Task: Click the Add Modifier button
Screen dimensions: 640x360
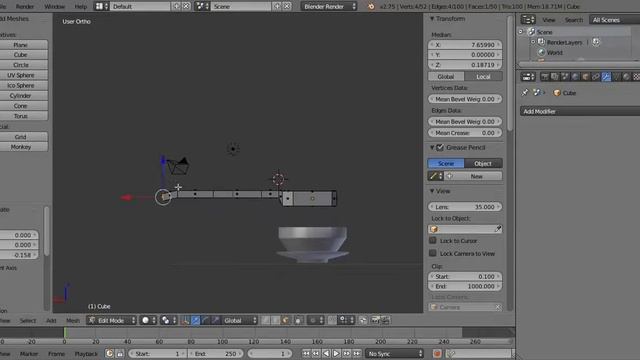Action: click(580, 111)
